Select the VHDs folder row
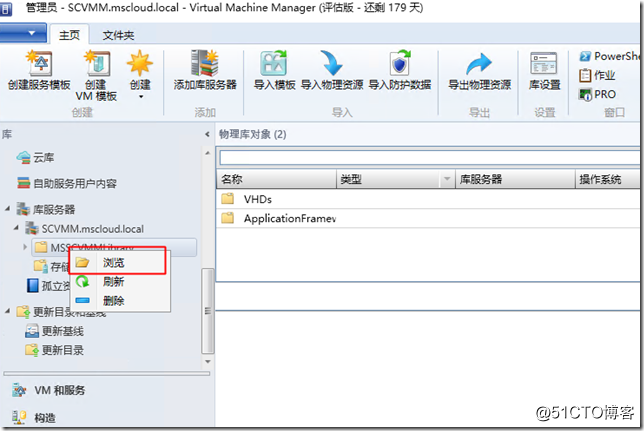The width and height of the screenshot is (644, 431). click(x=428, y=199)
